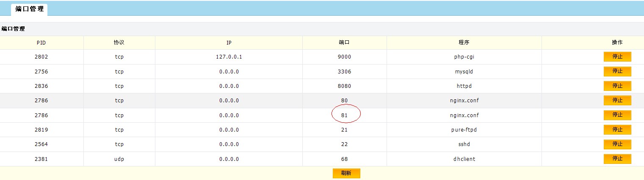Click the sshd program name
The height and width of the screenshot is (180, 644).
coord(464,144)
